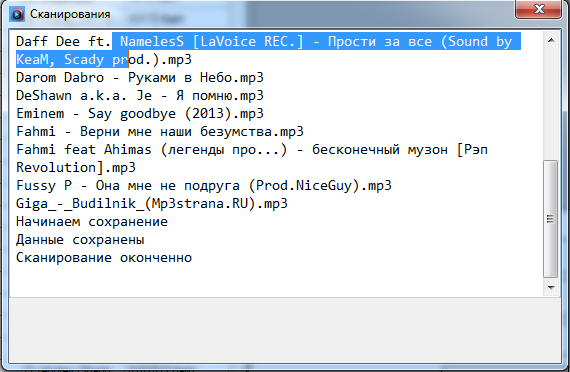This screenshot has height=372, width=570.
Task: Click 'Giga_-_Budilnik_(Mp3strana.RU).mp3'
Action: click(x=152, y=203)
